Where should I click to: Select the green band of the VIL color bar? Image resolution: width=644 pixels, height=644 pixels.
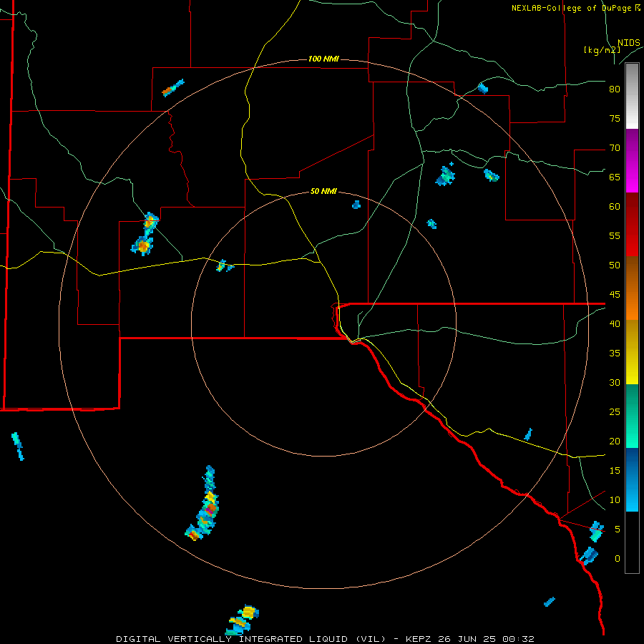[x=632, y=416]
